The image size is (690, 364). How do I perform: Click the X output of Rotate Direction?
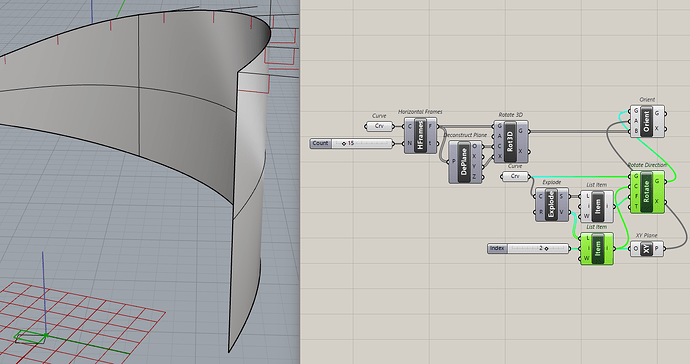[657, 202]
